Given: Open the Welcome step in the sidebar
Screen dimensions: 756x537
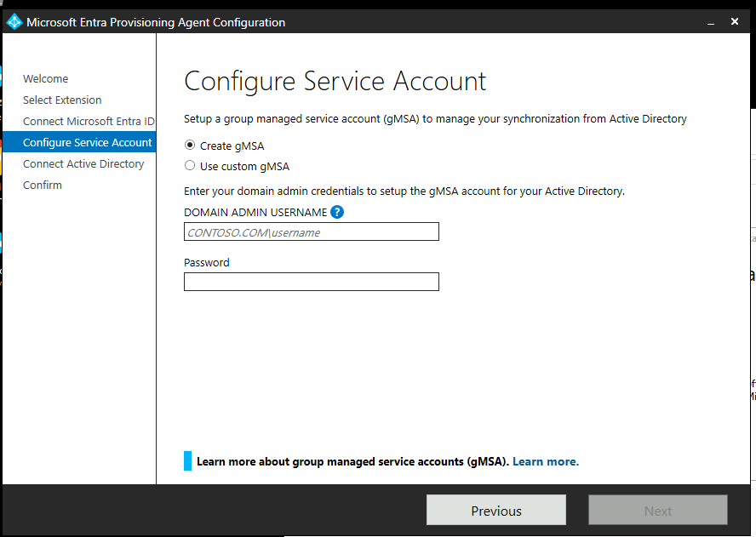Looking at the screenshot, I should click(45, 78).
